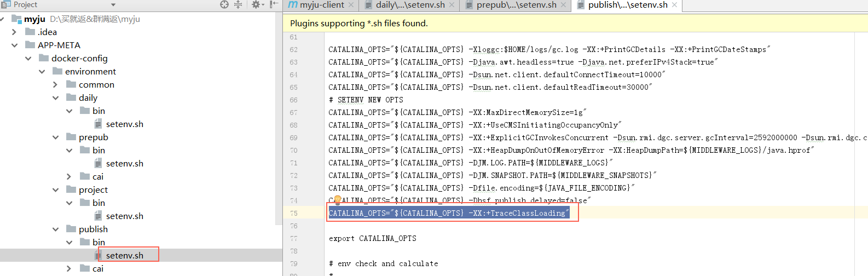Close the prepub setenv.sh tab
This screenshot has height=276, width=868.
[x=563, y=5]
